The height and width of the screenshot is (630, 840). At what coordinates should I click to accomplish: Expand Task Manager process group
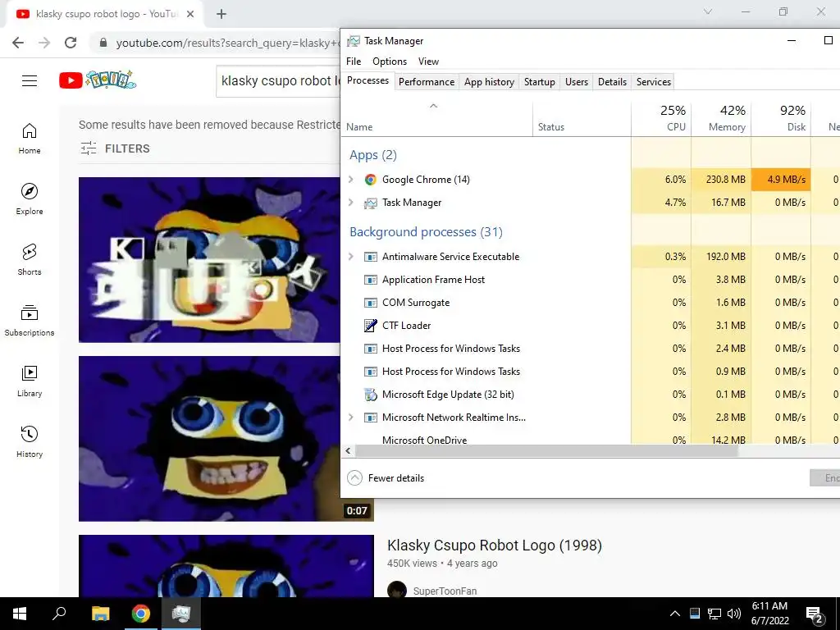click(x=351, y=203)
